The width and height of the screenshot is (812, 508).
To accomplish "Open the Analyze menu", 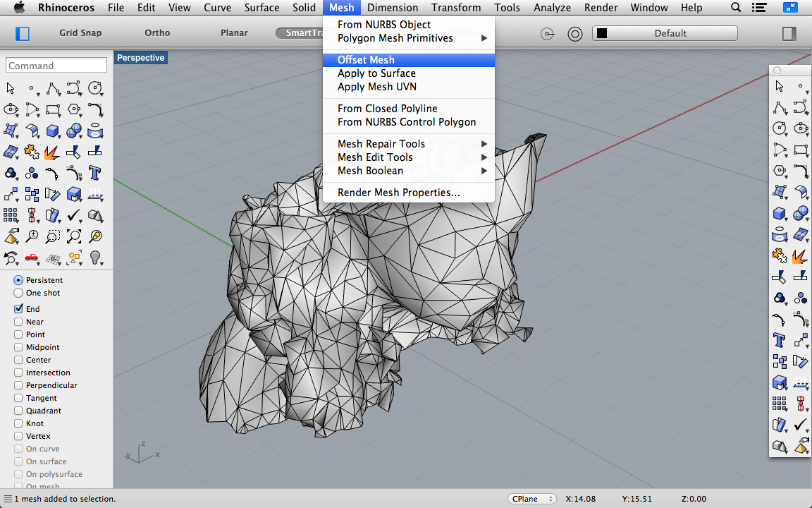I will [552, 7].
